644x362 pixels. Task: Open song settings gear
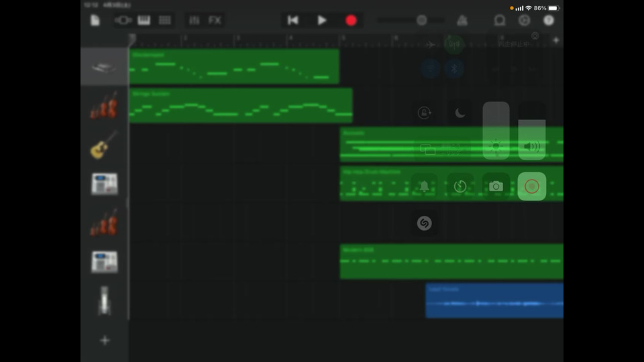(x=524, y=20)
